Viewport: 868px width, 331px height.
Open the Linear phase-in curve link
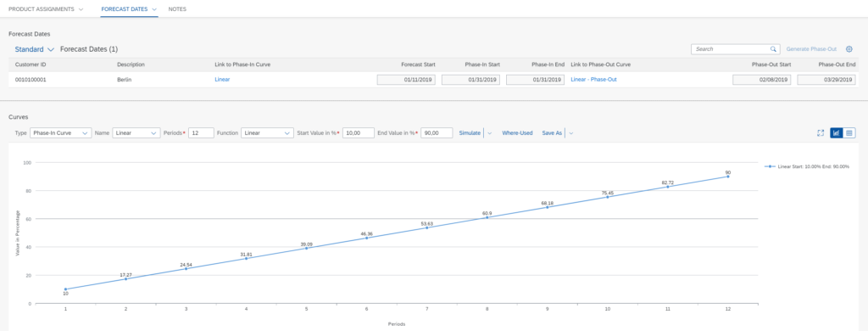pyautogui.click(x=222, y=79)
